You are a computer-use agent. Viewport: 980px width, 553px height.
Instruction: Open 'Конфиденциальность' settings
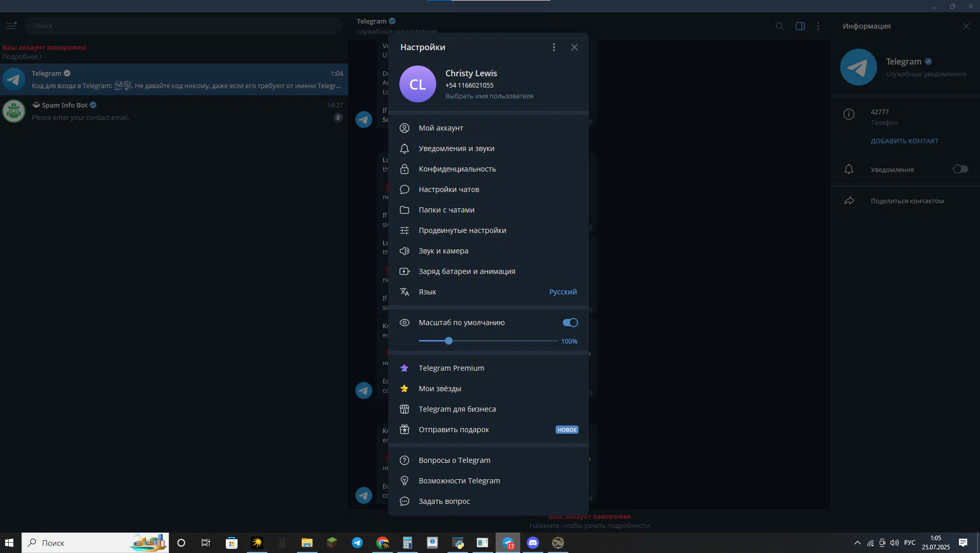pos(488,169)
